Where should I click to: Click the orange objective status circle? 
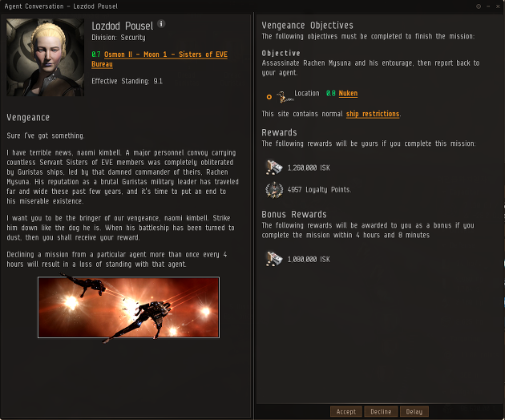pyautogui.click(x=269, y=97)
